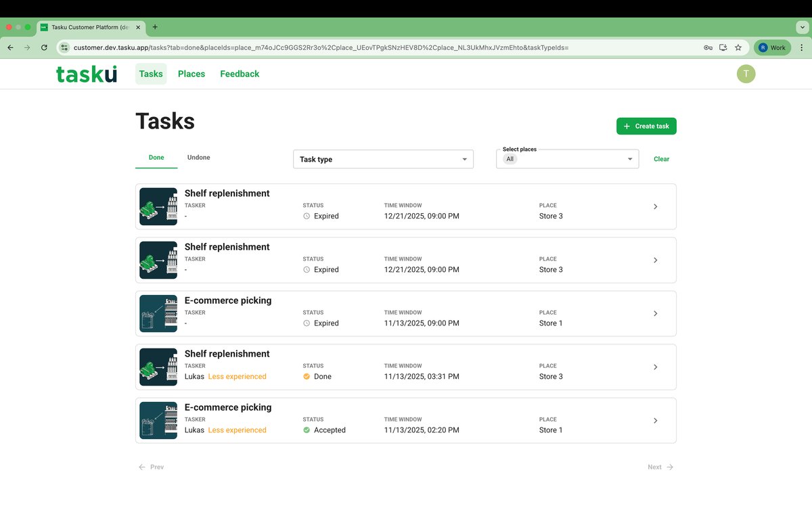Select the Done tab

(x=156, y=158)
